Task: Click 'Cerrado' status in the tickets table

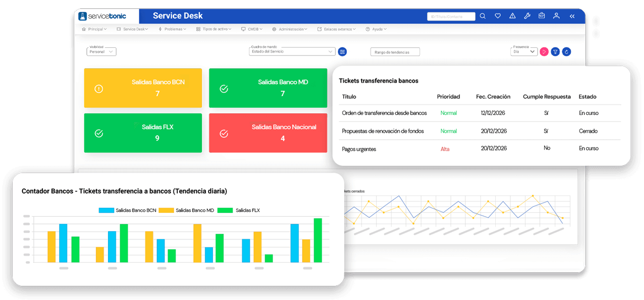Action: pyautogui.click(x=588, y=131)
